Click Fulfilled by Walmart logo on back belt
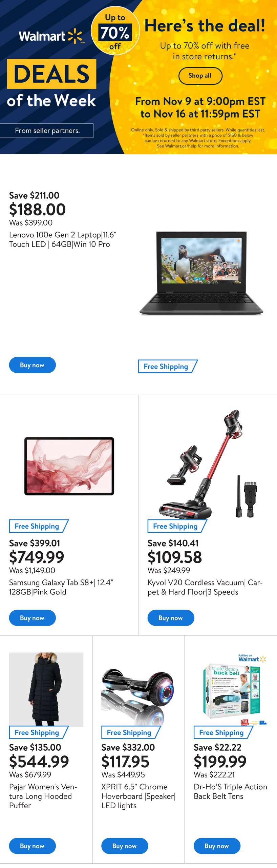 click(252, 658)
